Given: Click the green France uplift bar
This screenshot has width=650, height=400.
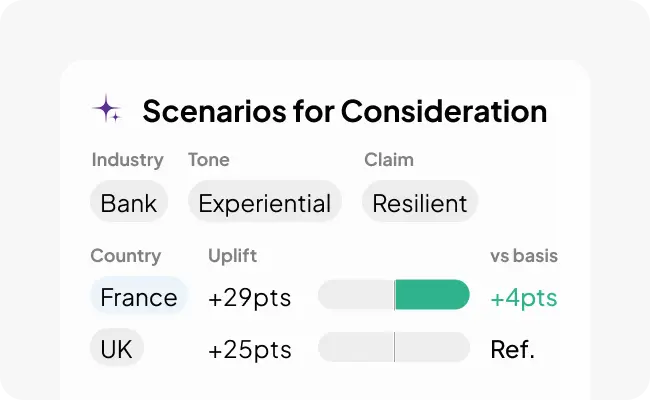Looking at the screenshot, I should coord(432,295).
